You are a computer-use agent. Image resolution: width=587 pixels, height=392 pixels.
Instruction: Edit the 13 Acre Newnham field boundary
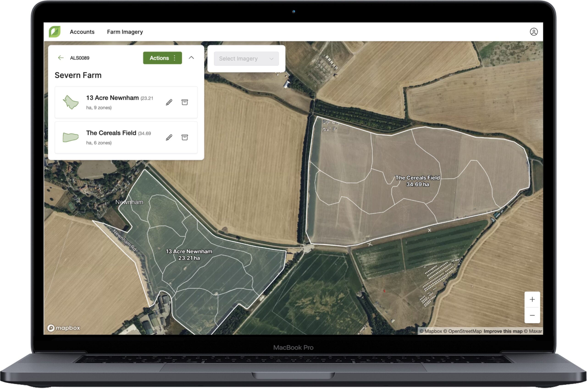[x=169, y=102]
